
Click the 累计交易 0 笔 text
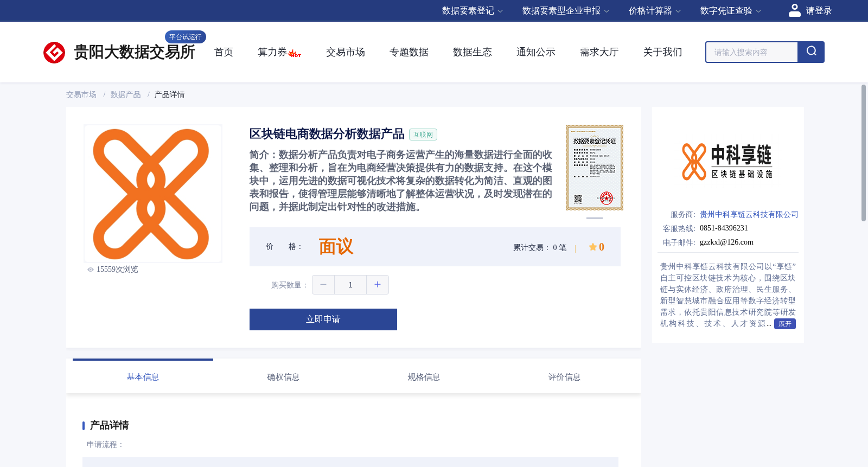(x=540, y=248)
